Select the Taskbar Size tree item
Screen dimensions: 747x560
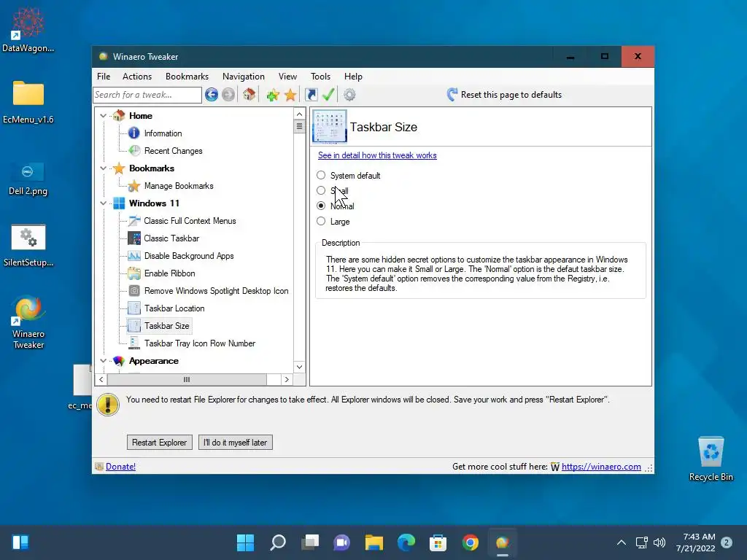coord(167,326)
